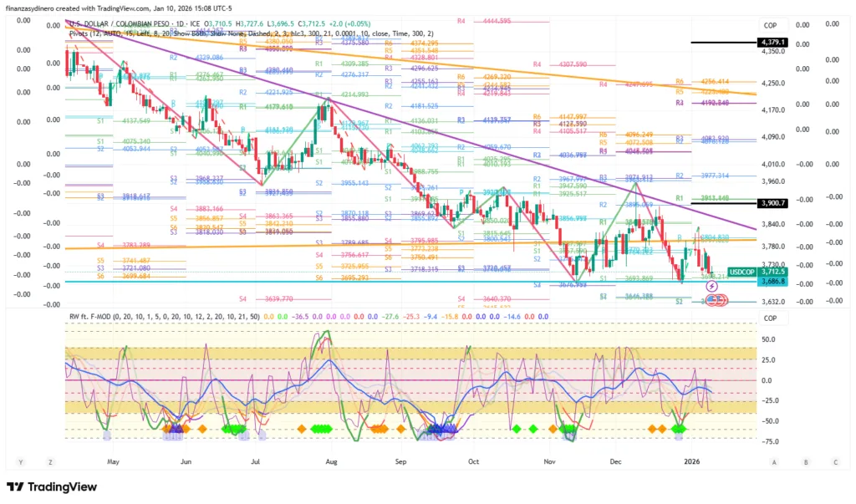Click the Aug label on the time axis
856x504 pixels.
point(331,461)
